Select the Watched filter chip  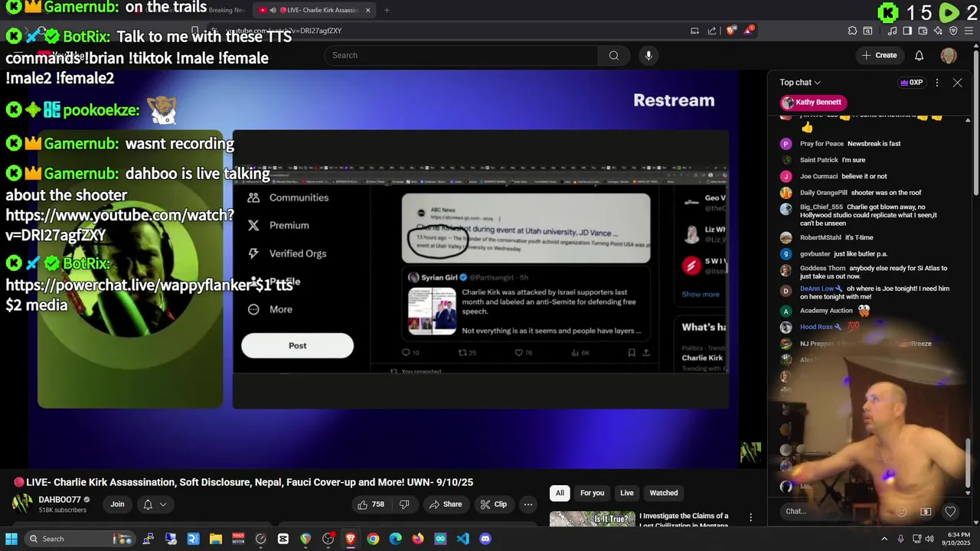[x=664, y=493]
